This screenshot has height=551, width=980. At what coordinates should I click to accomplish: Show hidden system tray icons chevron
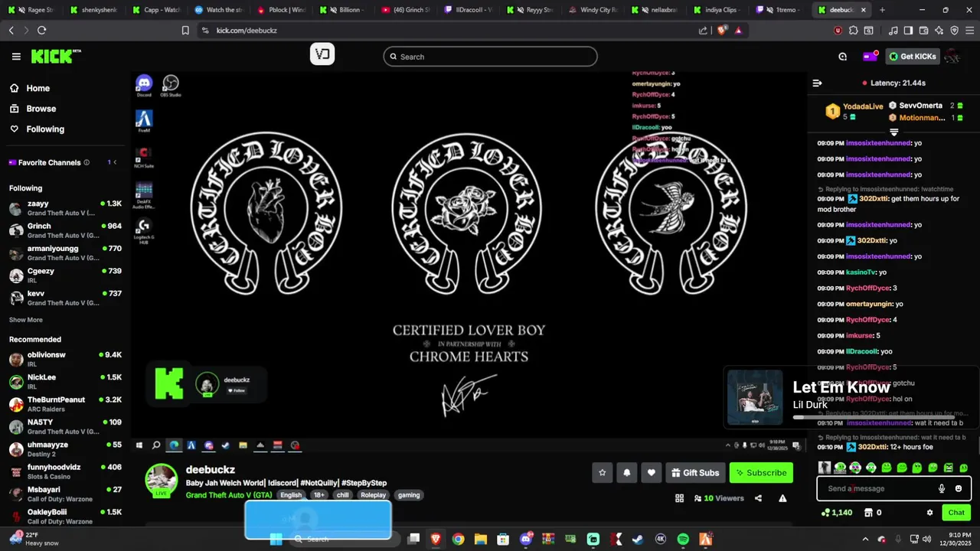[865, 539]
